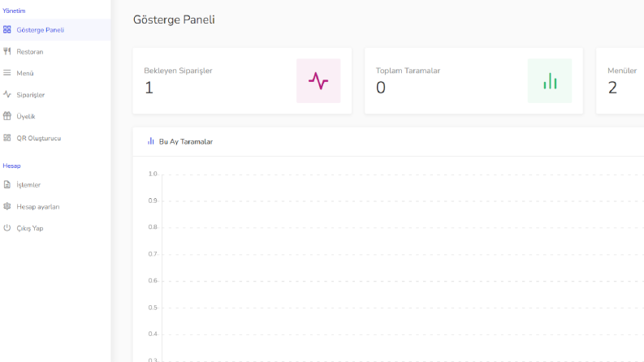This screenshot has height=362, width=644.
Task: Open QR Oluşturucu
Action: coord(55,138)
